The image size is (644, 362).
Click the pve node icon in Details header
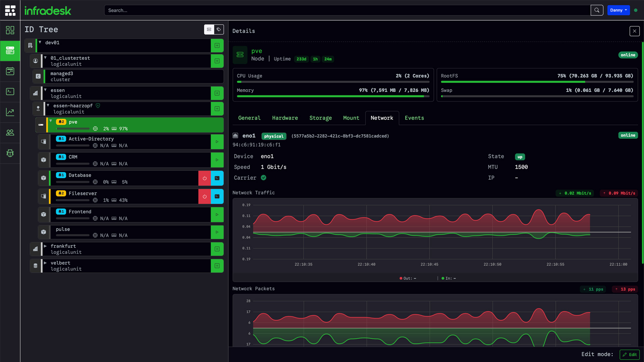pyautogui.click(x=240, y=55)
